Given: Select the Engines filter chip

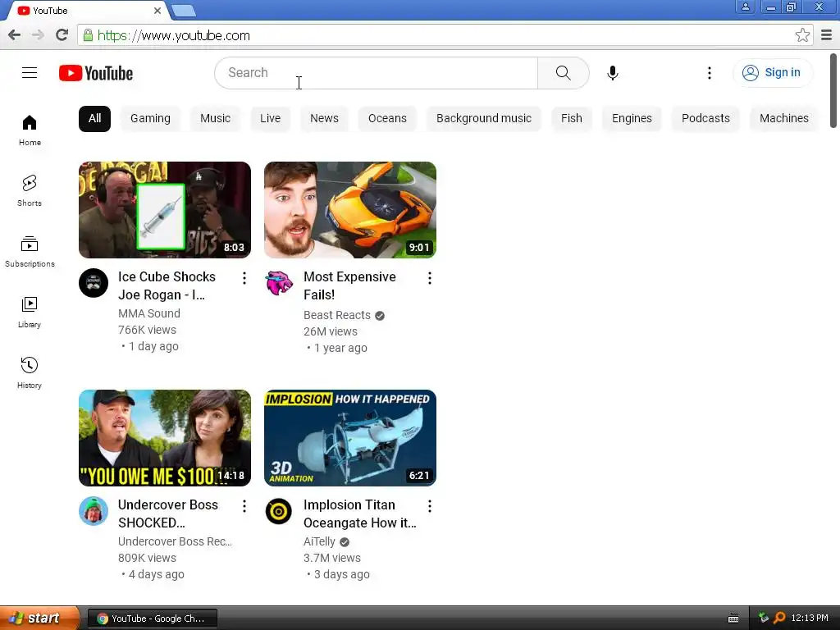Looking at the screenshot, I should 632,118.
